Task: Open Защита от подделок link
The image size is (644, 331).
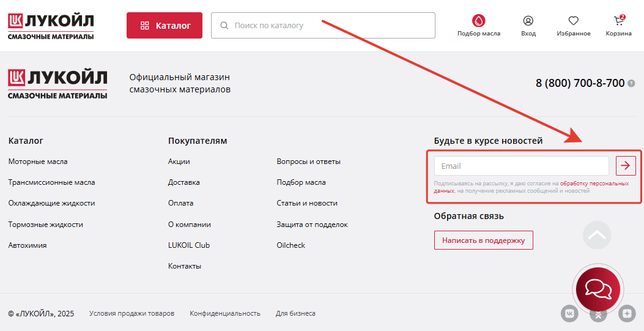Action: 312,224
